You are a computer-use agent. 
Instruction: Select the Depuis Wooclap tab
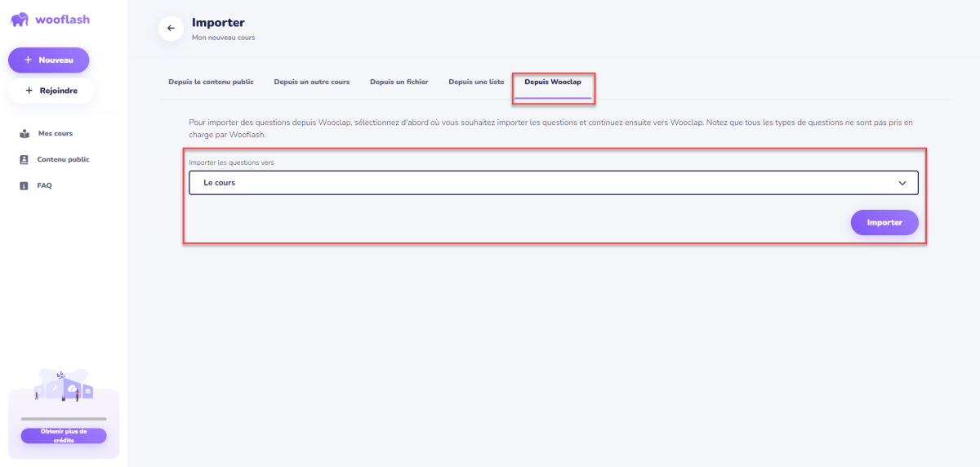[x=553, y=82]
